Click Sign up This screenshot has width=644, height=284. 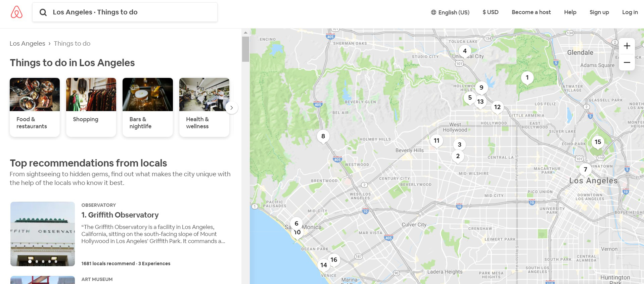coord(599,12)
